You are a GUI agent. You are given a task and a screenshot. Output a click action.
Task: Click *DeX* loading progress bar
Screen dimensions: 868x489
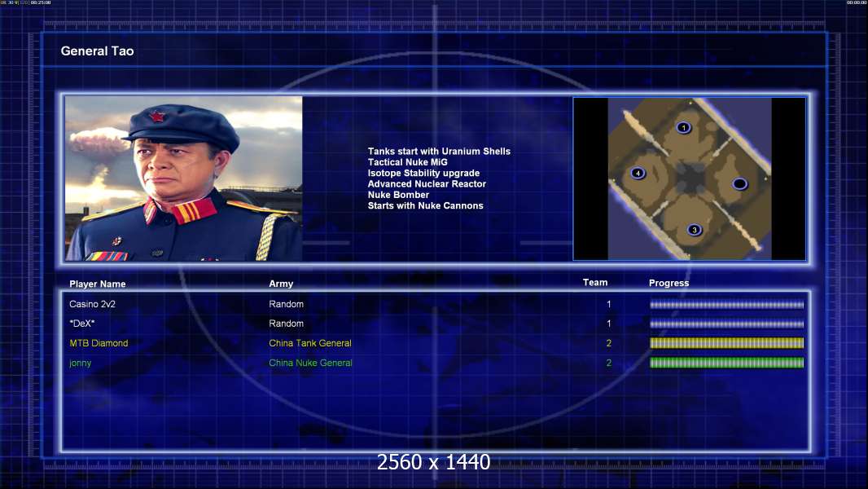(727, 324)
